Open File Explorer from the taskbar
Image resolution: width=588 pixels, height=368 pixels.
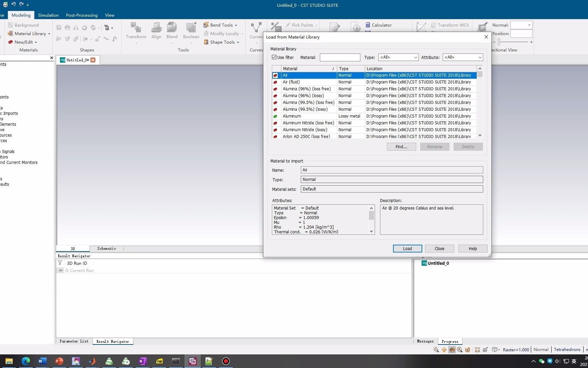[x=9, y=361]
